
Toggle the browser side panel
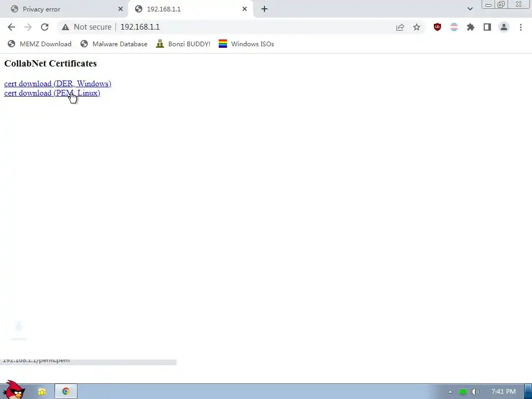click(x=487, y=27)
